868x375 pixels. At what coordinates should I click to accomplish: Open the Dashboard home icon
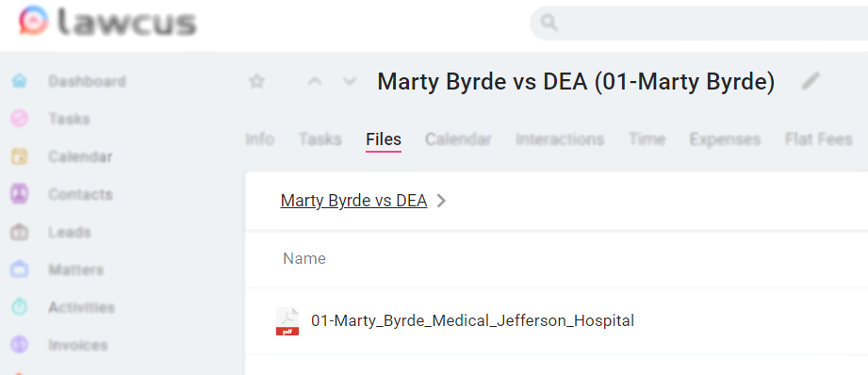click(x=20, y=81)
